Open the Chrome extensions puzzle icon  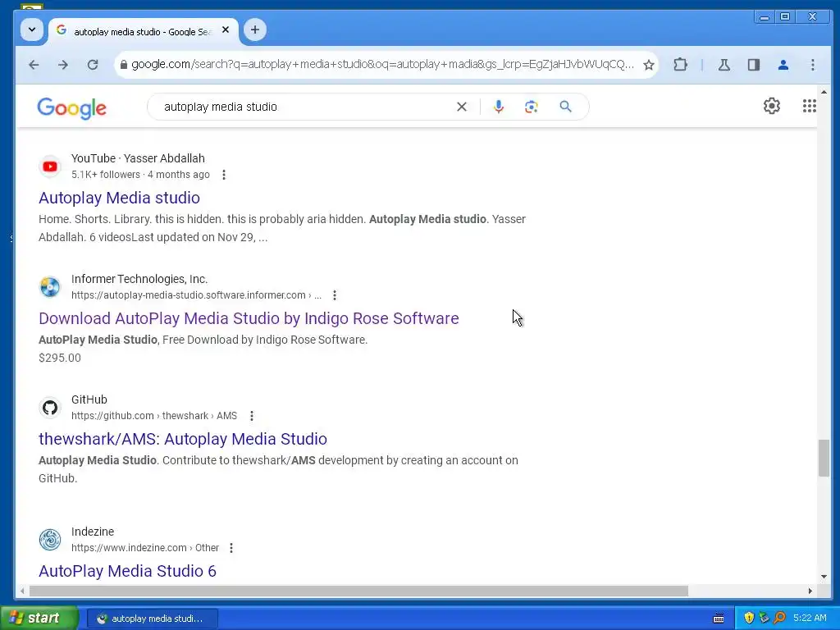pyautogui.click(x=680, y=65)
